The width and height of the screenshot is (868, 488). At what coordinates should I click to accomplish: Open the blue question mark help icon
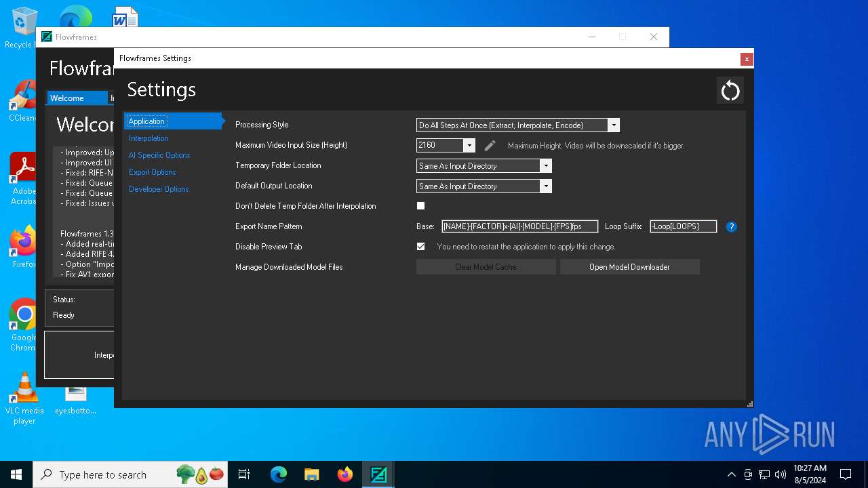[x=731, y=226]
